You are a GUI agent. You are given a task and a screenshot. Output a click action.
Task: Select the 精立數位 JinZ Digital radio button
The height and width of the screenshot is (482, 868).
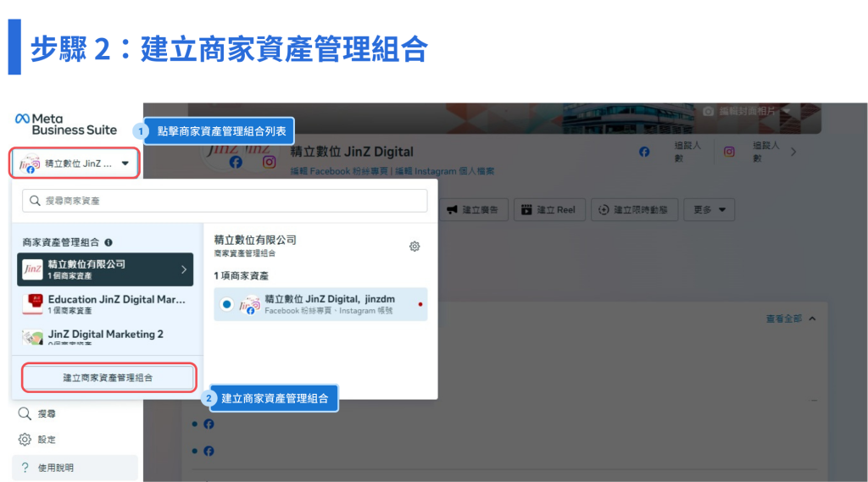[226, 304]
